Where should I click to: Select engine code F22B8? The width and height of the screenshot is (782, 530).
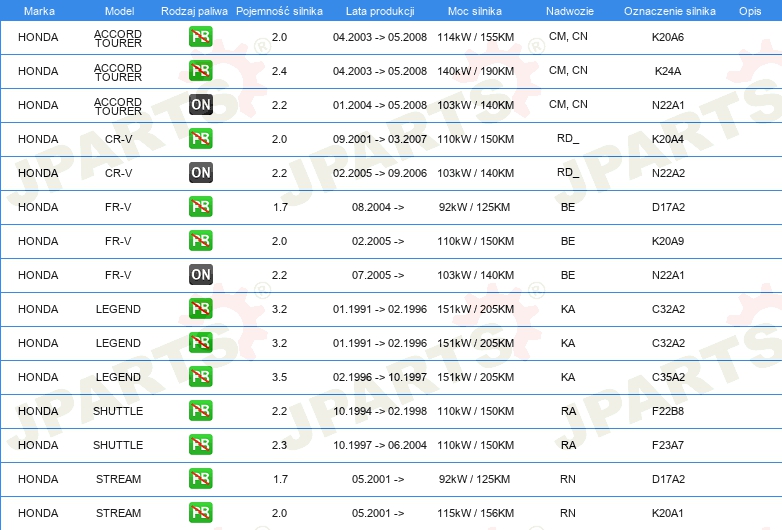point(668,411)
